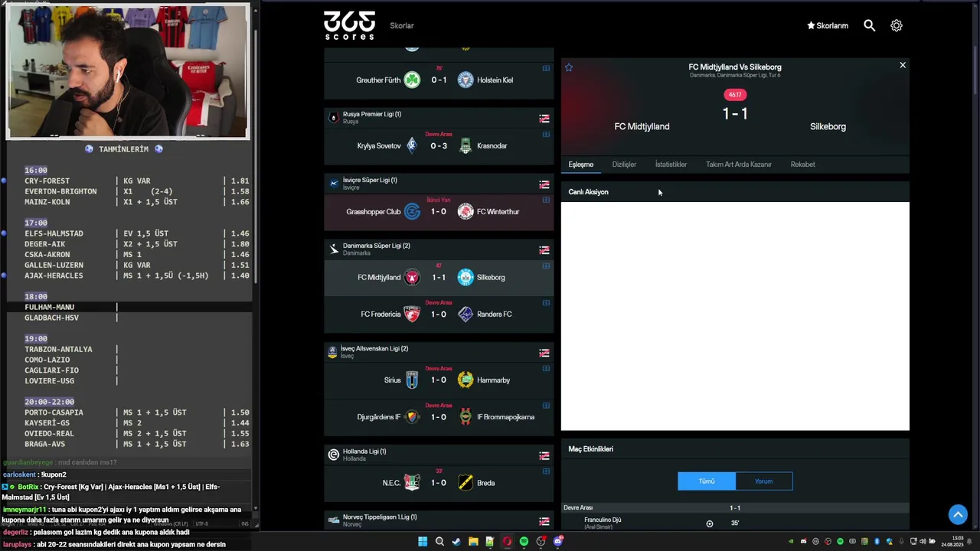Open Norveç Tippeligaen 1.Lig standings icon
The image size is (980, 551).
tap(544, 521)
